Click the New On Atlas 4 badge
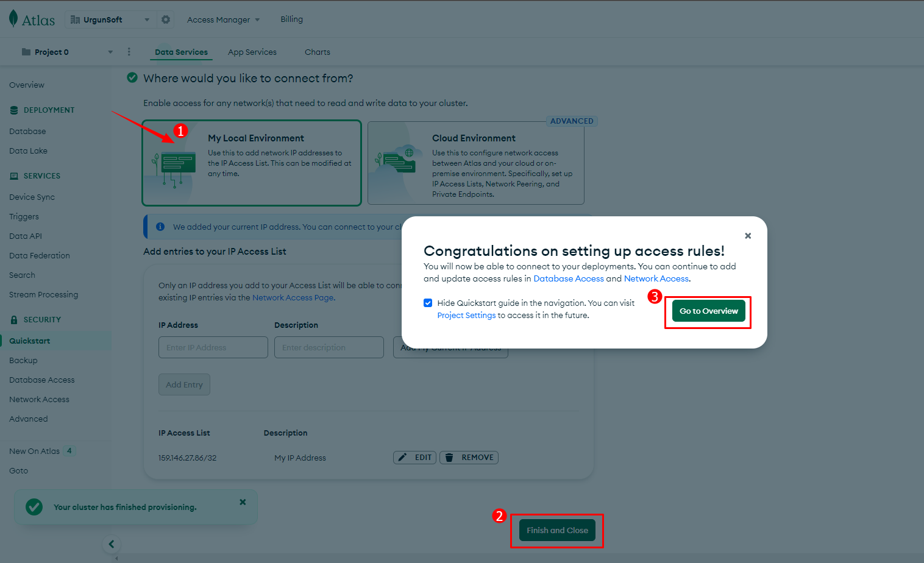Screen dimensions: 924x563 point(69,451)
